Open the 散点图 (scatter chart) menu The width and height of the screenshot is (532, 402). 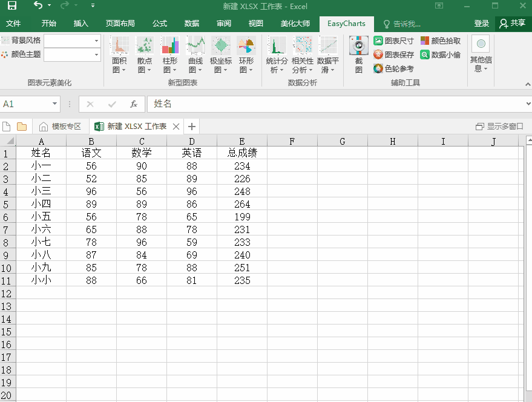click(145, 55)
